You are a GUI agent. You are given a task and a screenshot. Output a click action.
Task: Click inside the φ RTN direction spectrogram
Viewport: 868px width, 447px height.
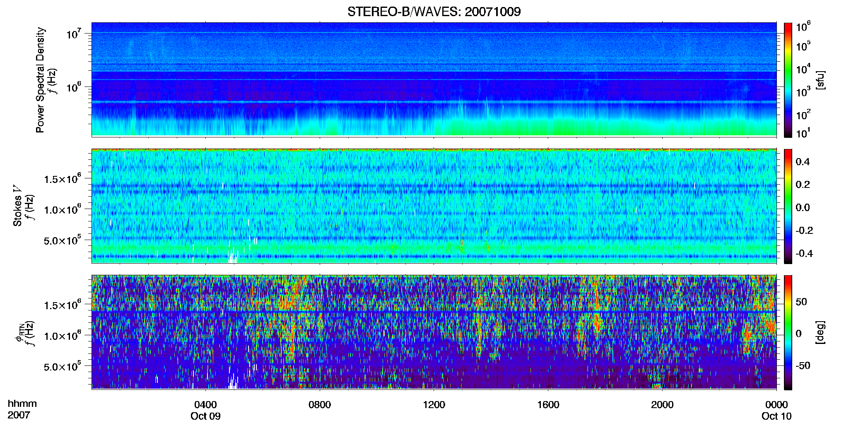point(434,332)
